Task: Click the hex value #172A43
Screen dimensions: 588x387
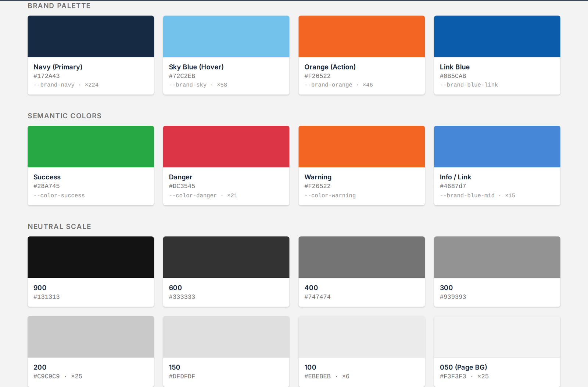Action: click(47, 76)
